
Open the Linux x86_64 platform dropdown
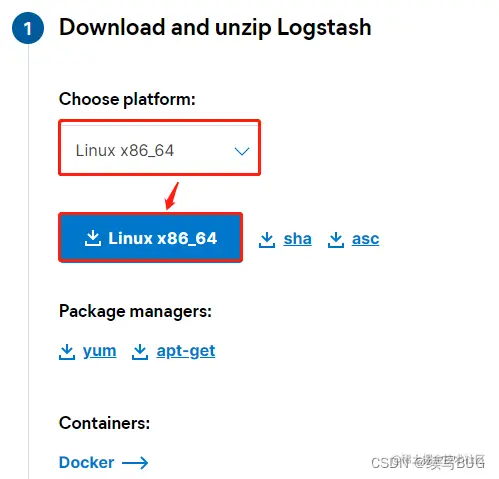click(x=159, y=148)
